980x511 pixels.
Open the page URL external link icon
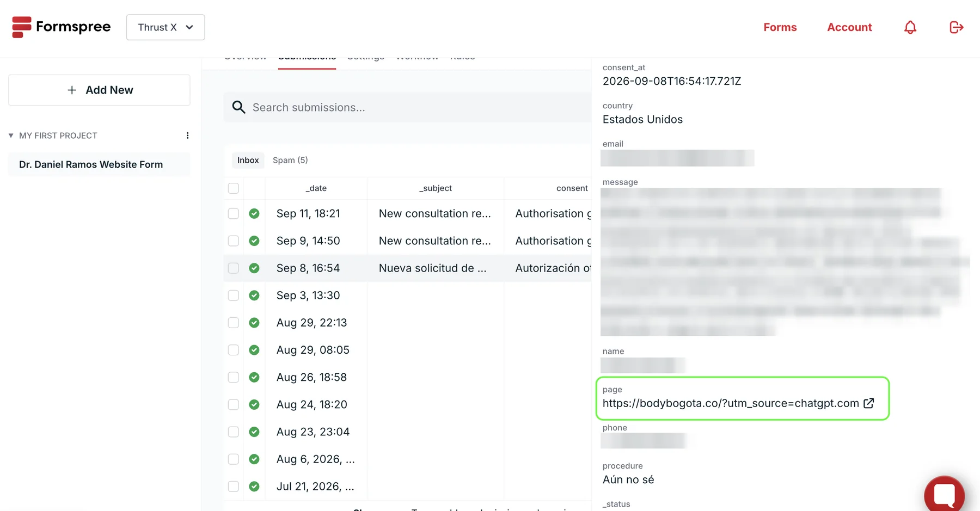pos(869,403)
